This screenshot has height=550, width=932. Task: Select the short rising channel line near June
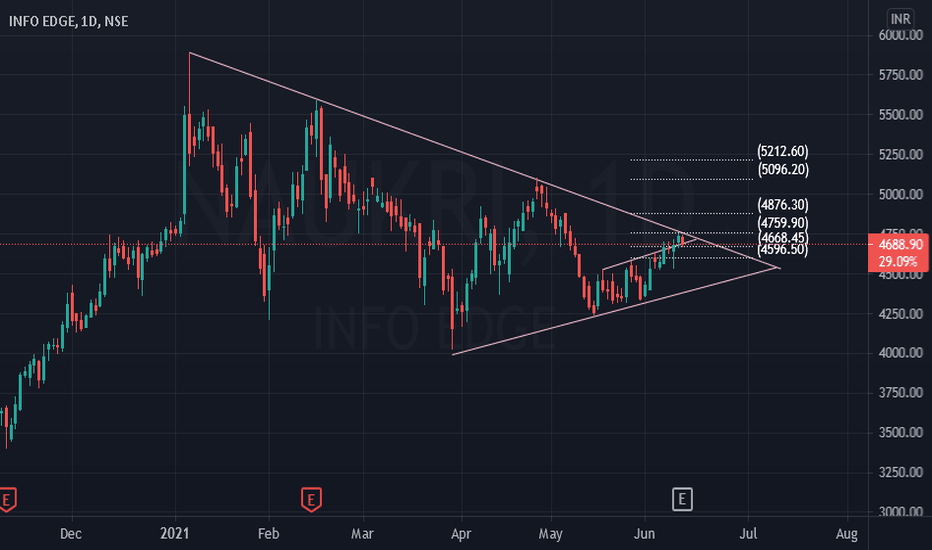coord(648,254)
